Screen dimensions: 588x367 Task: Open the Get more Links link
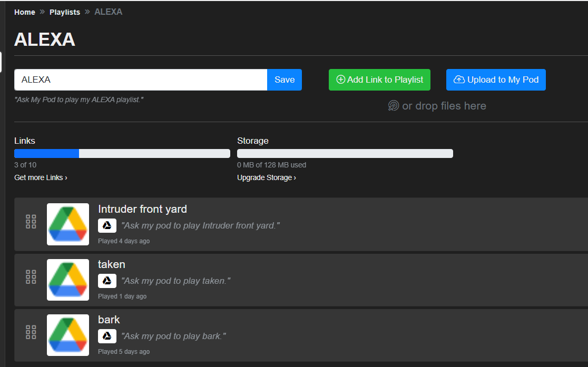(41, 177)
